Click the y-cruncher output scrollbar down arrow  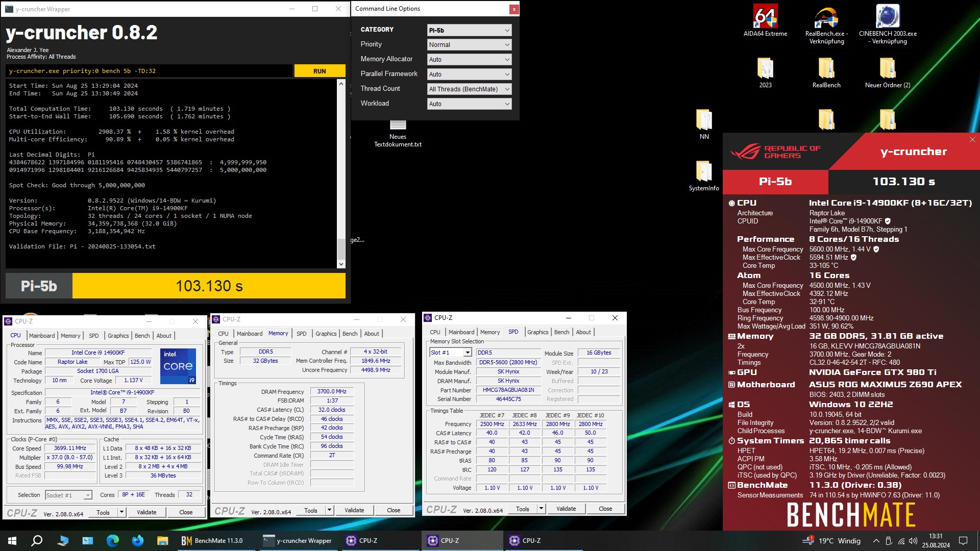341,264
